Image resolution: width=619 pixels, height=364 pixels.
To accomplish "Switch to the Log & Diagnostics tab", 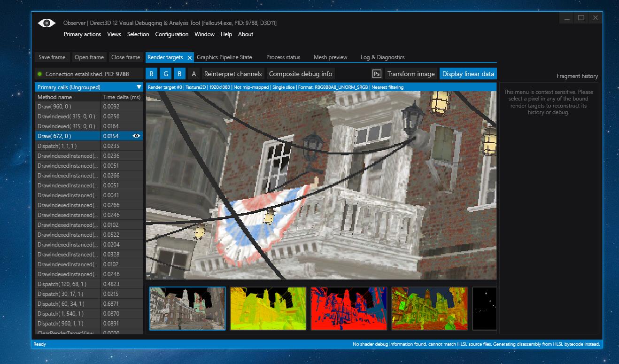I will tap(383, 57).
